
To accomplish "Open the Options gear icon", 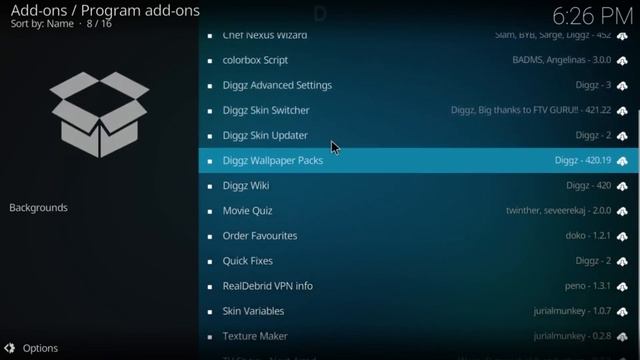I will coord(10,348).
